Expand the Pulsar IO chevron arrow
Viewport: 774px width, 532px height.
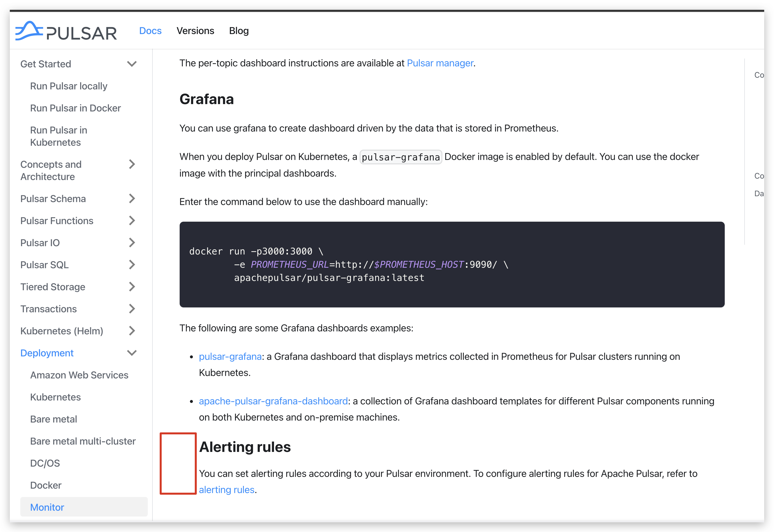(x=132, y=243)
